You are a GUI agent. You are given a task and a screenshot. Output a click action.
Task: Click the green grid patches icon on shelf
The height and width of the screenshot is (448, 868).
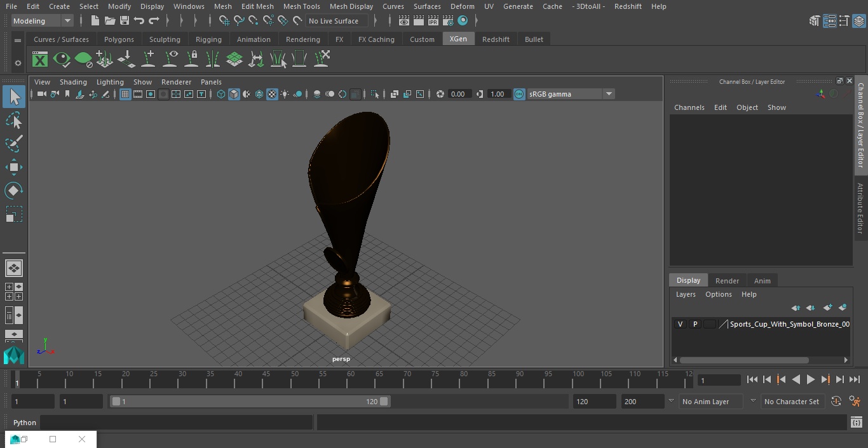click(234, 59)
